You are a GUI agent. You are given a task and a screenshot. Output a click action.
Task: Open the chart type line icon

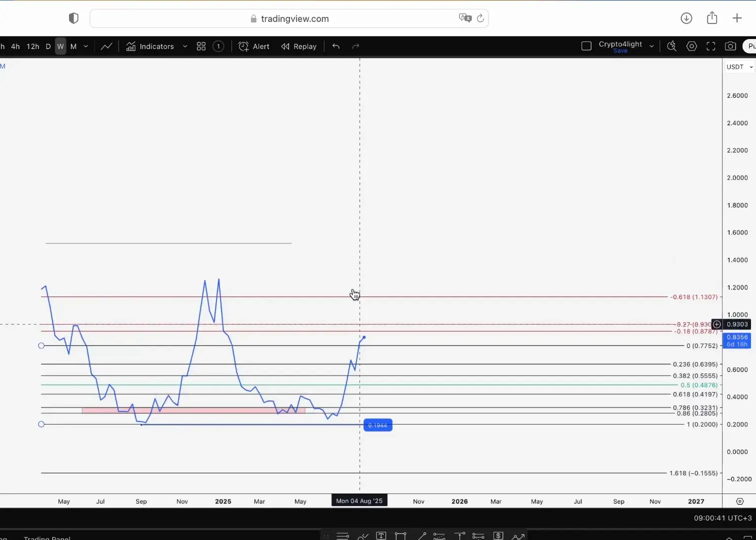click(x=106, y=46)
